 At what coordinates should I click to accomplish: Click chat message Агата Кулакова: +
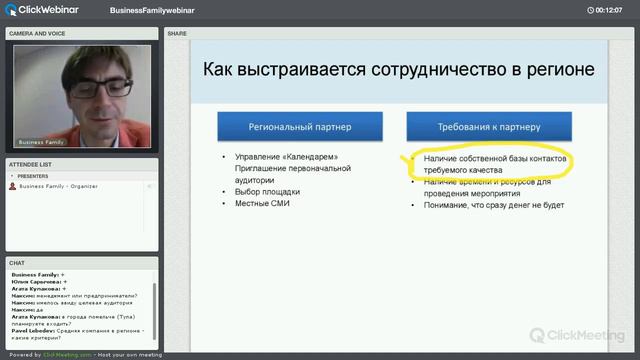pyautogui.click(x=39, y=289)
